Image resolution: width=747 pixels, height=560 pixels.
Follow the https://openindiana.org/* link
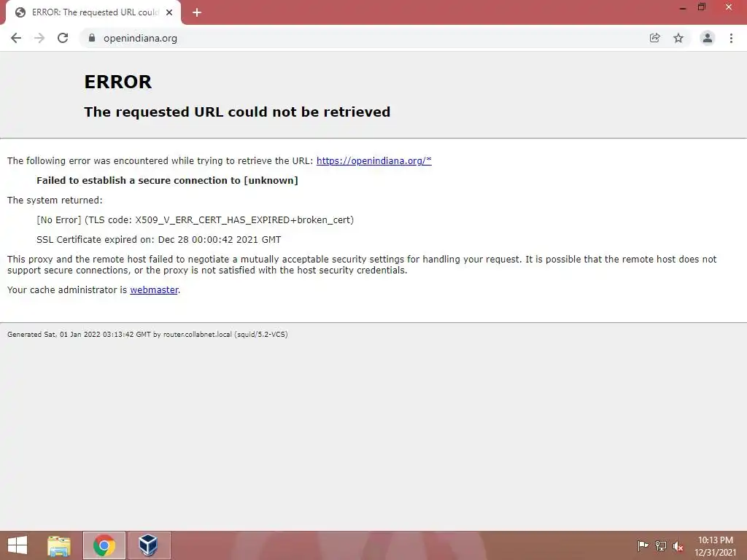coord(374,161)
